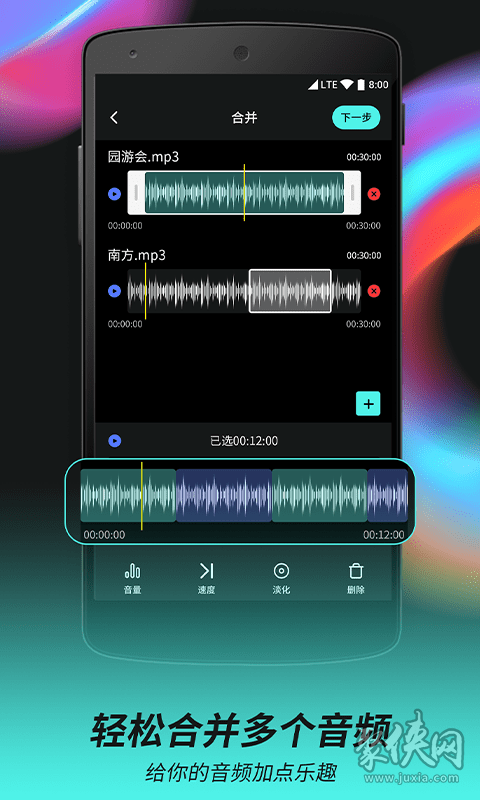The image size is (480, 800).
Task: Select right trim handle of 园游会.mp3 waveform
Action: tap(352, 192)
